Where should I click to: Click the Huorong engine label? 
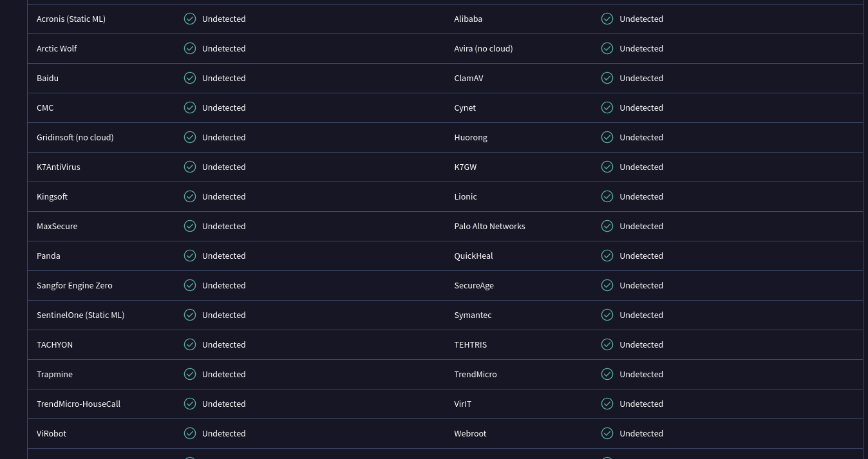471,137
